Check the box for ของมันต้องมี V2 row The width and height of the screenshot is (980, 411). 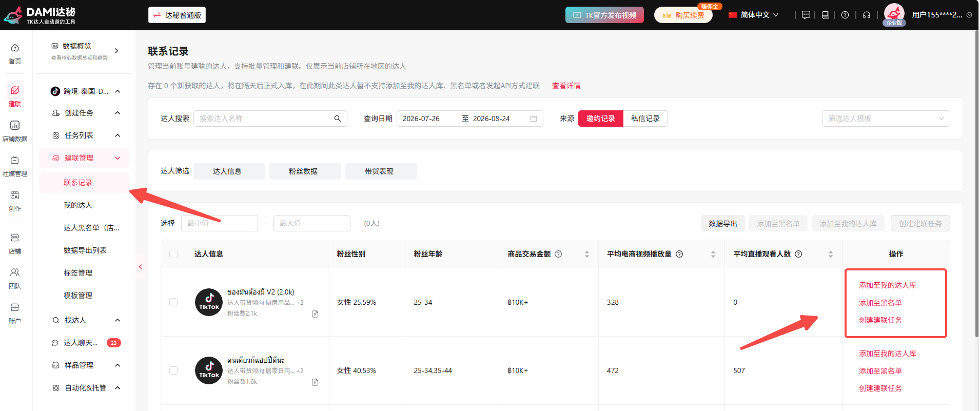(x=173, y=302)
